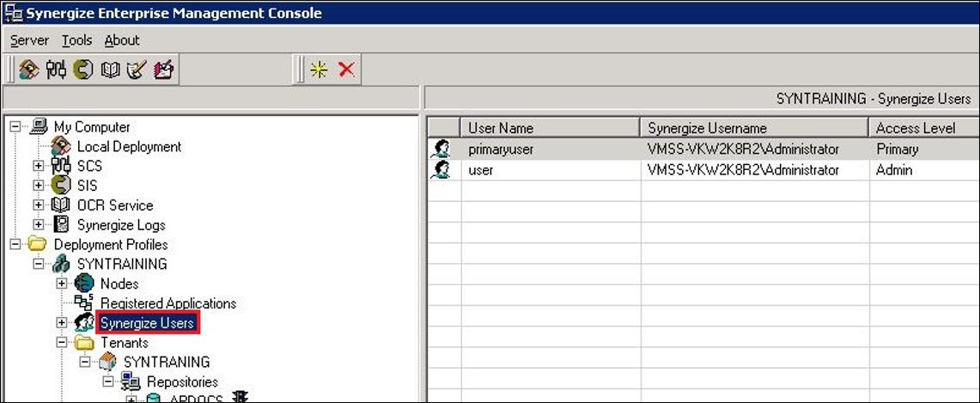This screenshot has height=403, width=980.
Task: Sort by the User Name column header
Action: 550,128
